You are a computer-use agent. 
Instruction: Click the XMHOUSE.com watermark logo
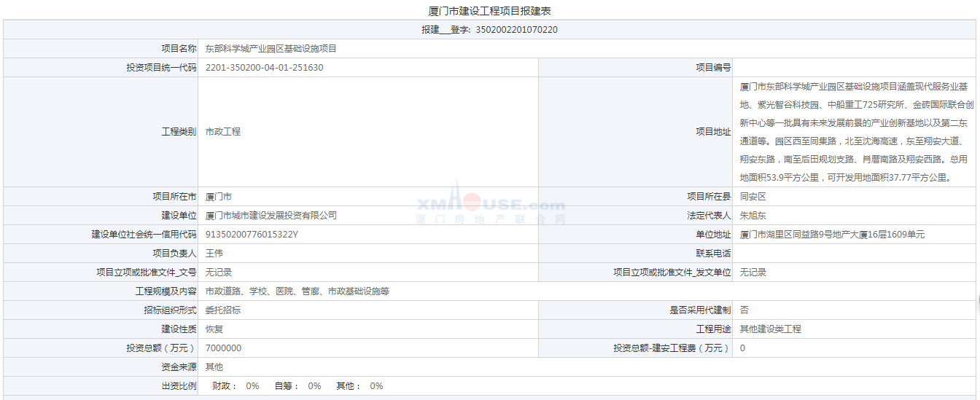[490, 205]
